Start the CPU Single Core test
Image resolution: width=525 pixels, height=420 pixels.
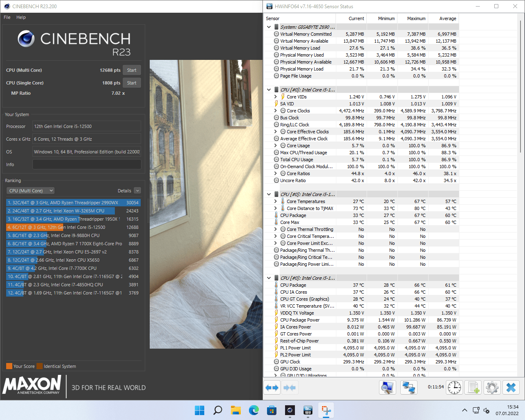[132, 83]
